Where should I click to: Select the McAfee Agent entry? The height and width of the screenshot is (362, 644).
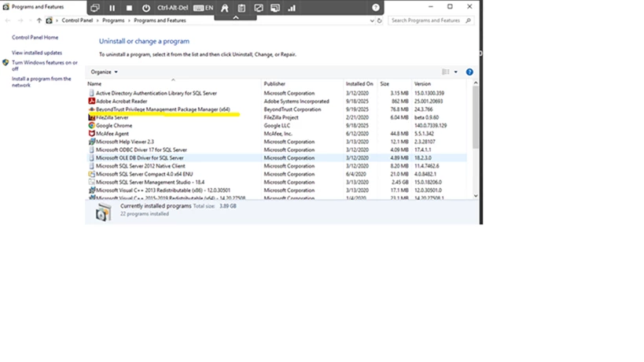point(277,134)
